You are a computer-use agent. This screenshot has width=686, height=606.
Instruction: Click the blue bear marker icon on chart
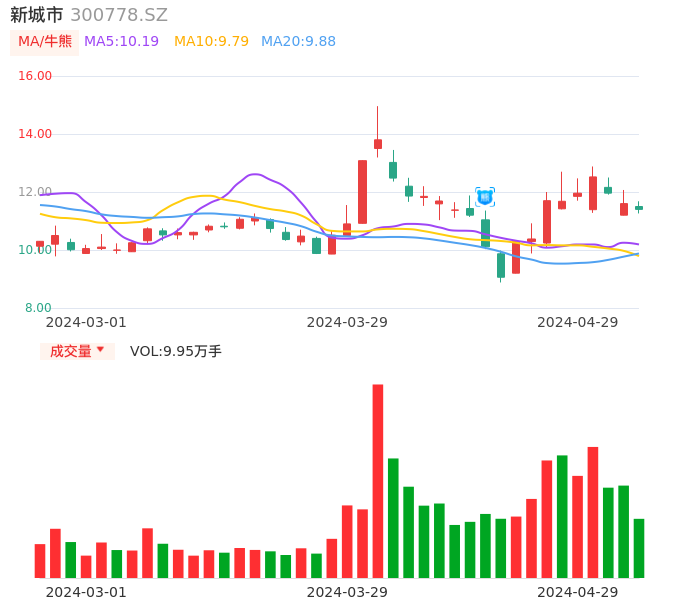[x=485, y=197]
